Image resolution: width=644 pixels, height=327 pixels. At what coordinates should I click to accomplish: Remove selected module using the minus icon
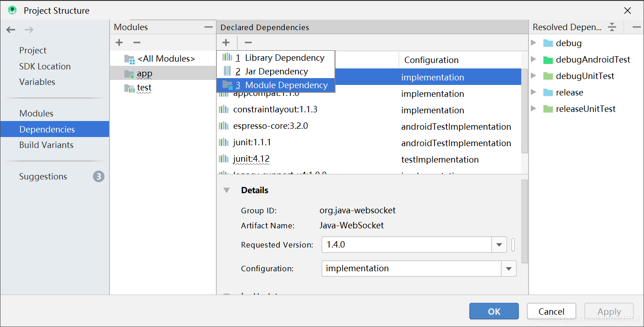(x=136, y=42)
